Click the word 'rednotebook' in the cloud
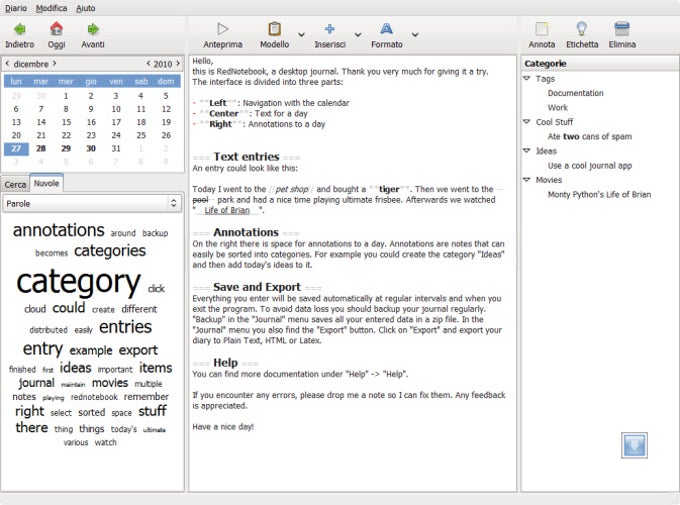This screenshot has width=680, height=505. (94, 397)
